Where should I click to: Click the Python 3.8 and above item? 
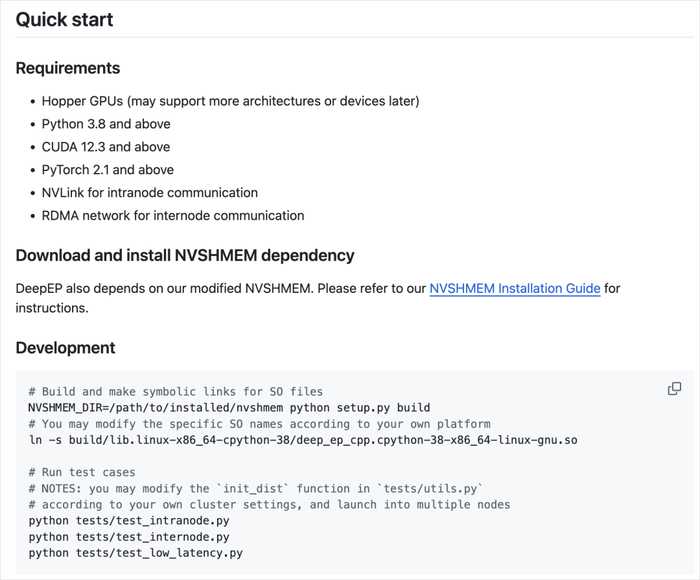[106, 124]
